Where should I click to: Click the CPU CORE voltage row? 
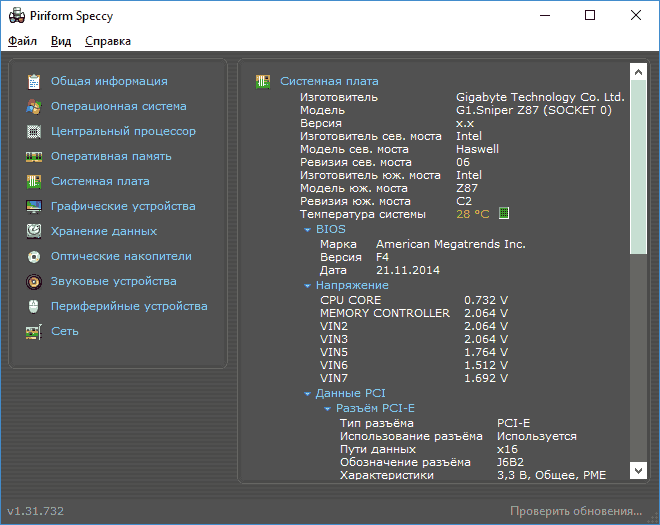(x=414, y=300)
